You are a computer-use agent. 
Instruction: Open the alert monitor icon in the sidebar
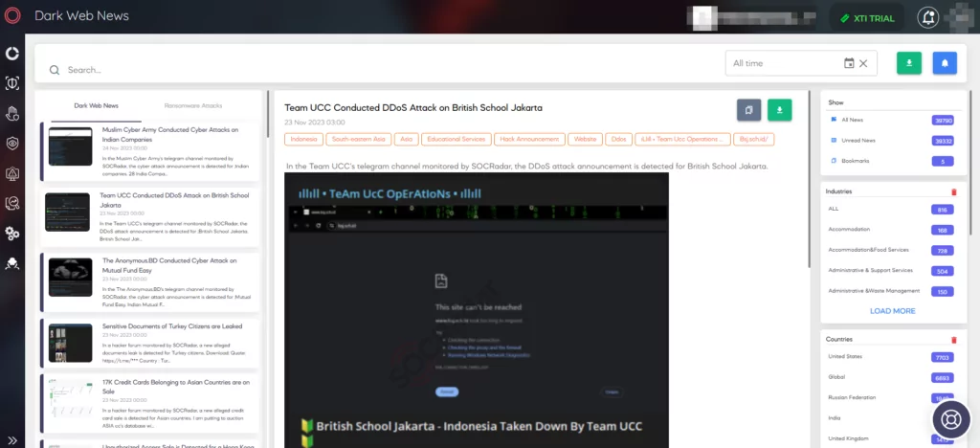click(11, 173)
